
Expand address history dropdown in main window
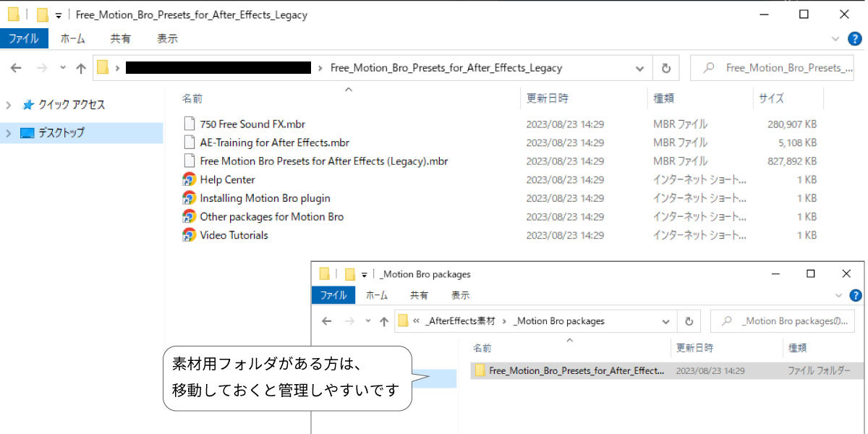640,68
